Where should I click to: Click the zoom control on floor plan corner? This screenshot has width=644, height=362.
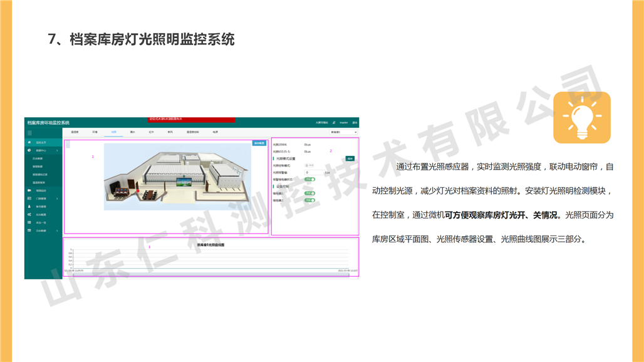(68, 143)
